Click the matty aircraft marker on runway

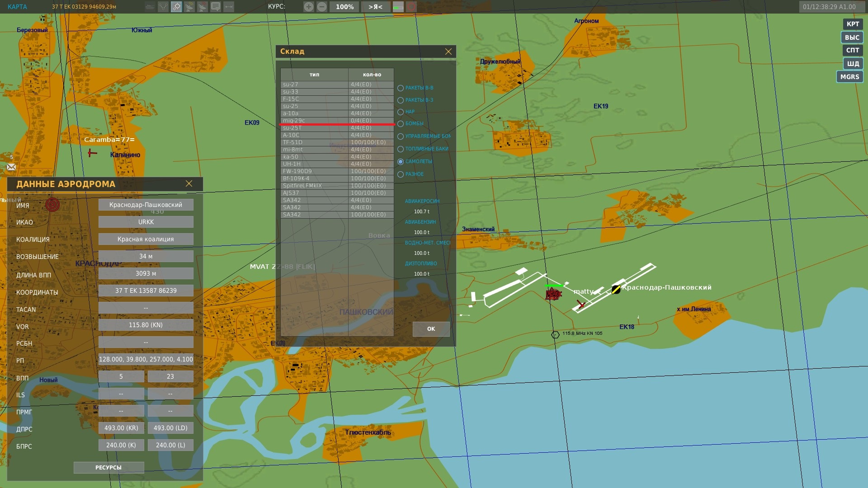[x=581, y=304]
